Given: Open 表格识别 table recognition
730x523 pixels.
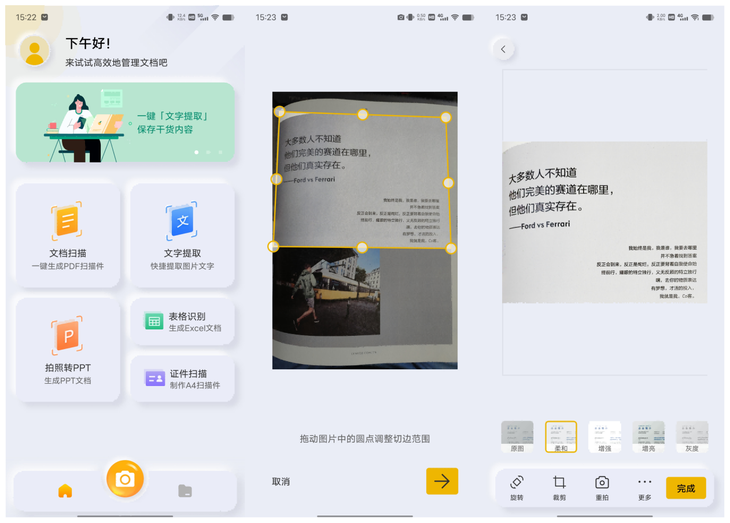Looking at the screenshot, I should [182, 322].
